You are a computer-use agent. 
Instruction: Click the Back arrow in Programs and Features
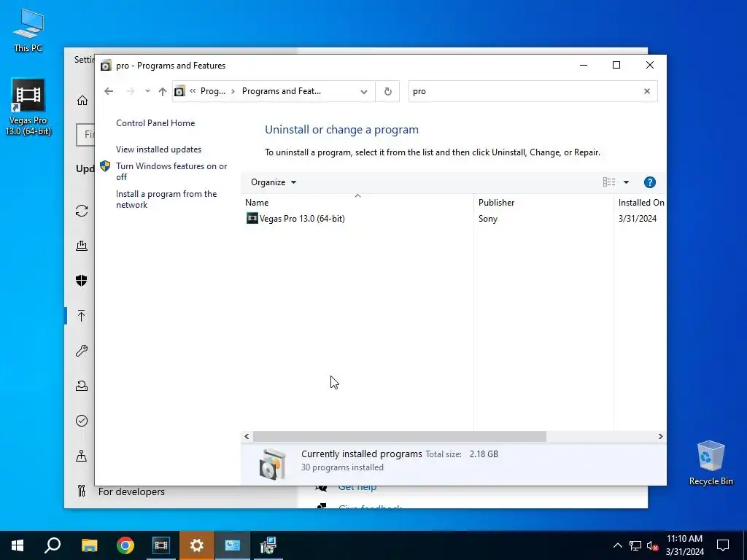[x=109, y=91]
